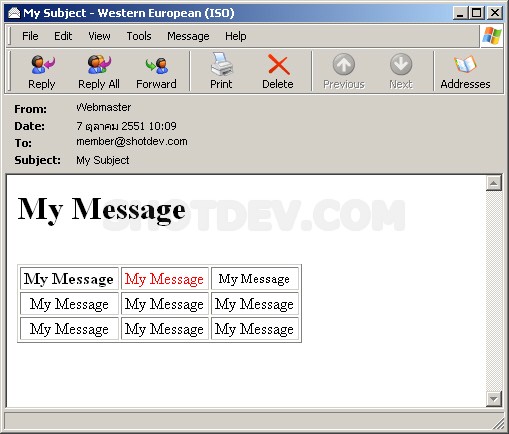The image size is (509, 434).
Task: Show the Help menu
Action: pyautogui.click(x=236, y=36)
